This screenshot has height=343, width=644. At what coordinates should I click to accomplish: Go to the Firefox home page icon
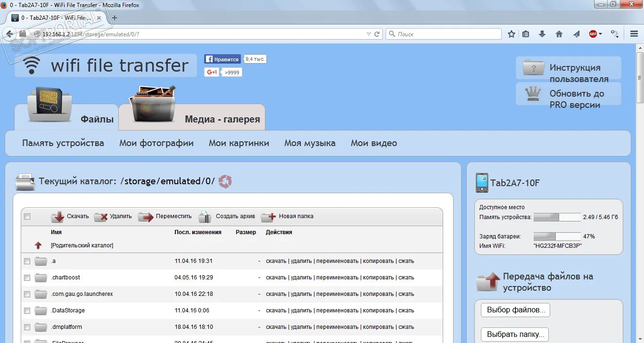[559, 34]
